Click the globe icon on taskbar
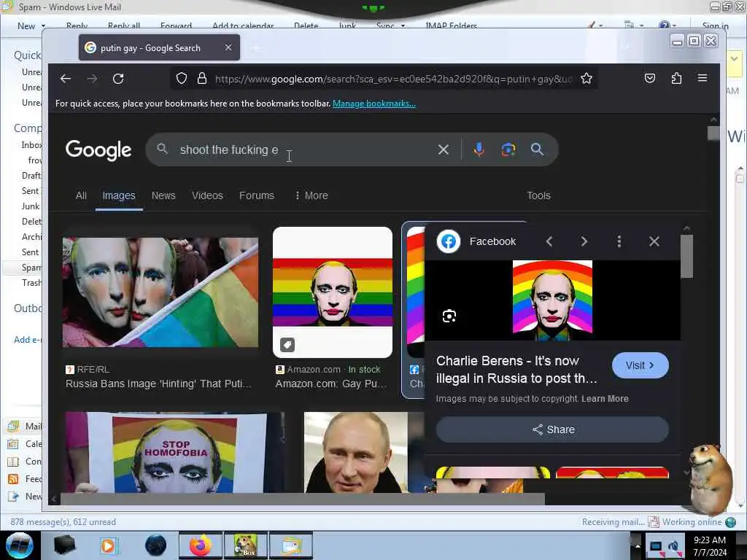 [155, 545]
